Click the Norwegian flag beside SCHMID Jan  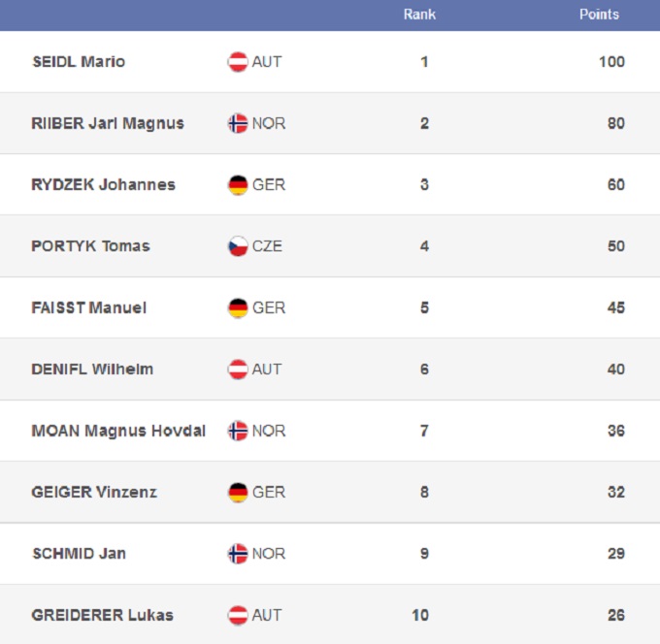tap(238, 554)
